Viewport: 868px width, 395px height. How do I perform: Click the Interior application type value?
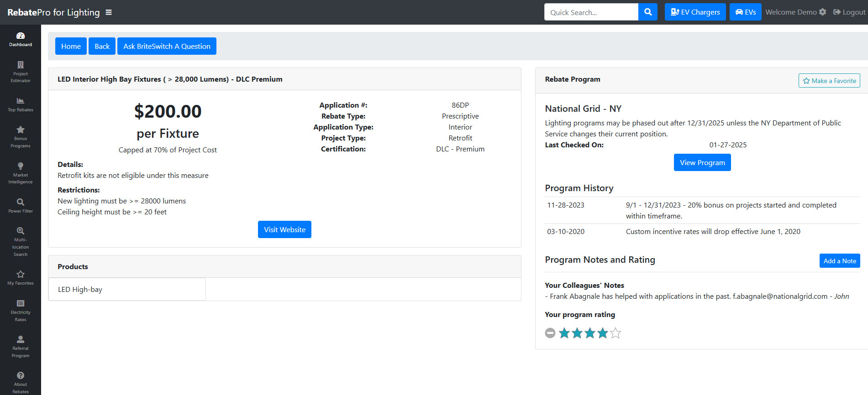click(460, 127)
